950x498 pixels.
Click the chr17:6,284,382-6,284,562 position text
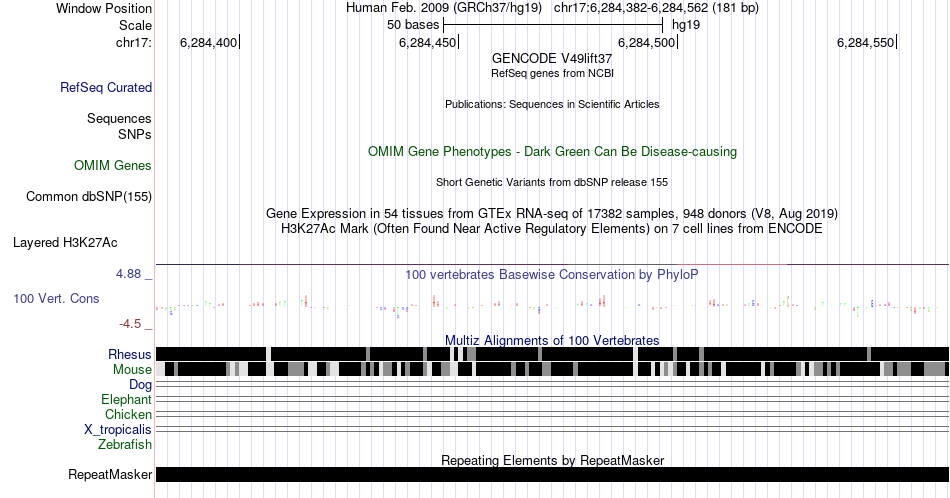coord(656,8)
